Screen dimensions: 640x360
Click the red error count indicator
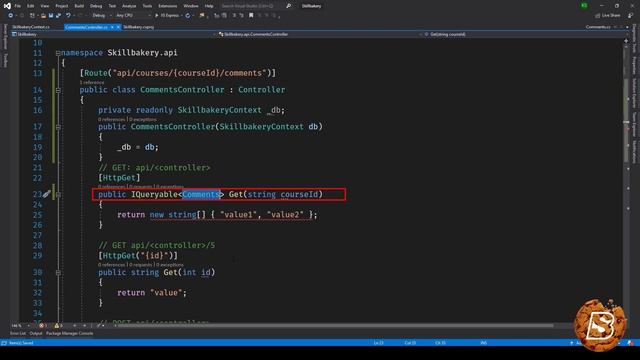point(42,326)
